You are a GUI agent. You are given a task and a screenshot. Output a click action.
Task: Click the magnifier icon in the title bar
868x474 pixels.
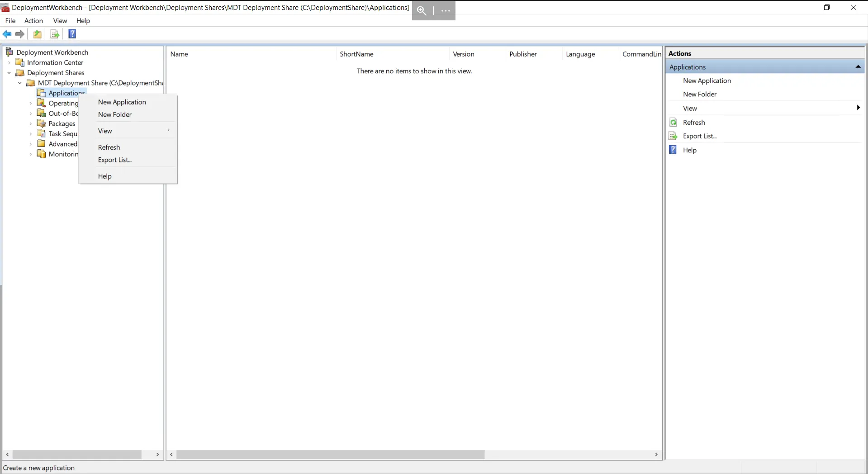422,10
